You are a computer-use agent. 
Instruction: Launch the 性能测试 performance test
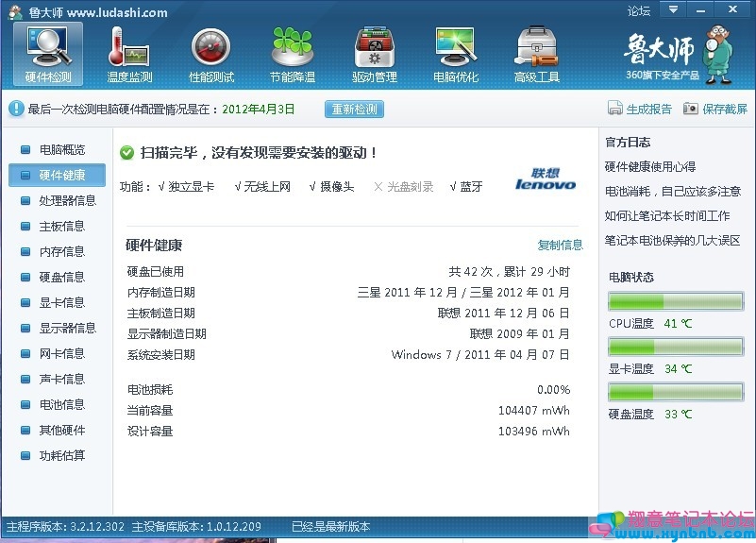(211, 55)
